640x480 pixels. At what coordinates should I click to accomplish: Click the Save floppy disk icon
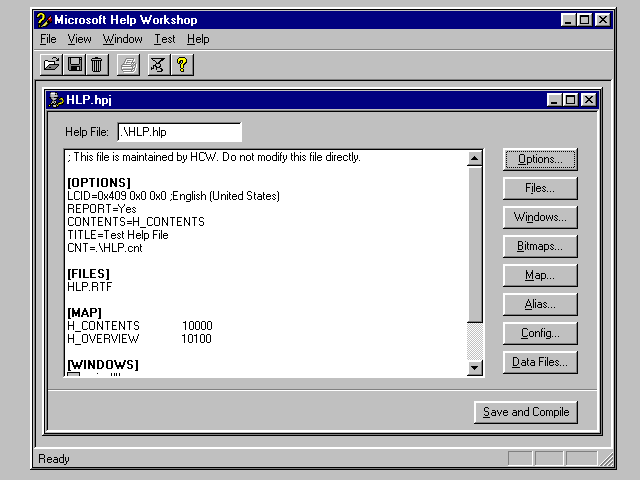74,65
